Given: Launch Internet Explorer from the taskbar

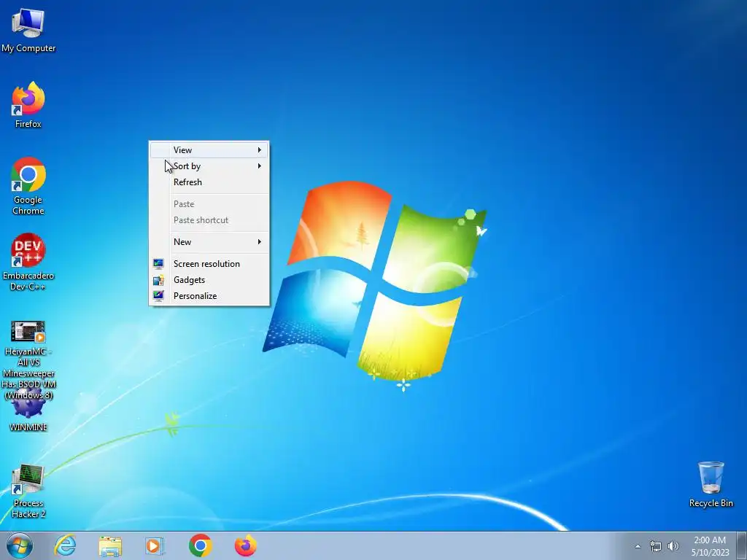Looking at the screenshot, I should pyautogui.click(x=65, y=545).
